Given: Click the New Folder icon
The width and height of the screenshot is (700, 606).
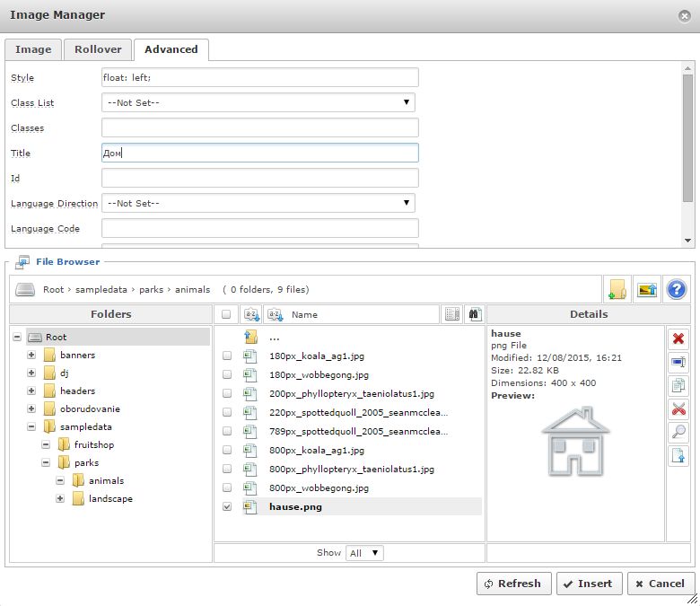Looking at the screenshot, I should [x=617, y=289].
